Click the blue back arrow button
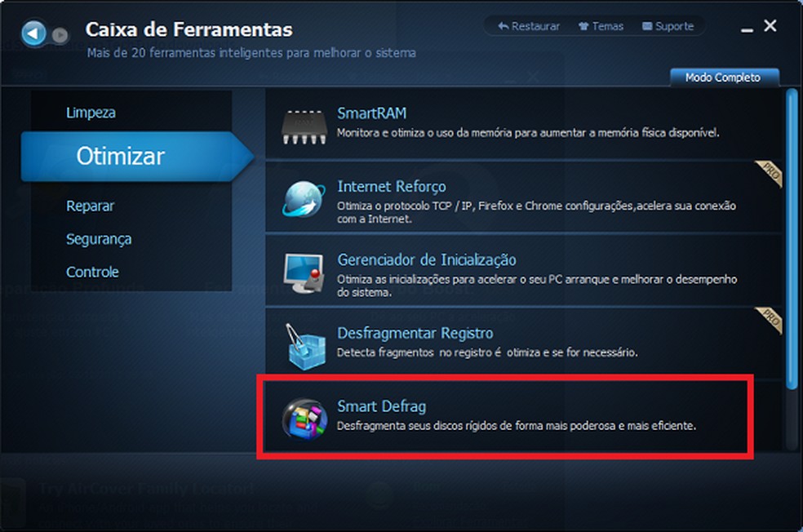803x532 pixels. click(x=33, y=33)
